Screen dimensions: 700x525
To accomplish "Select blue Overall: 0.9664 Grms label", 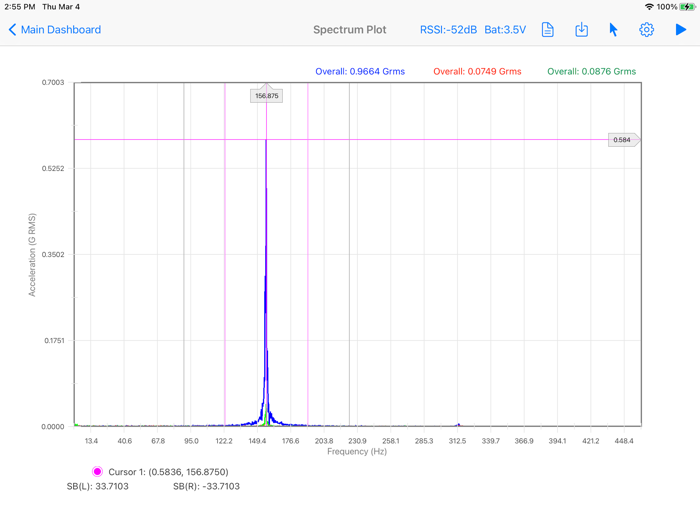I will click(x=360, y=71).
